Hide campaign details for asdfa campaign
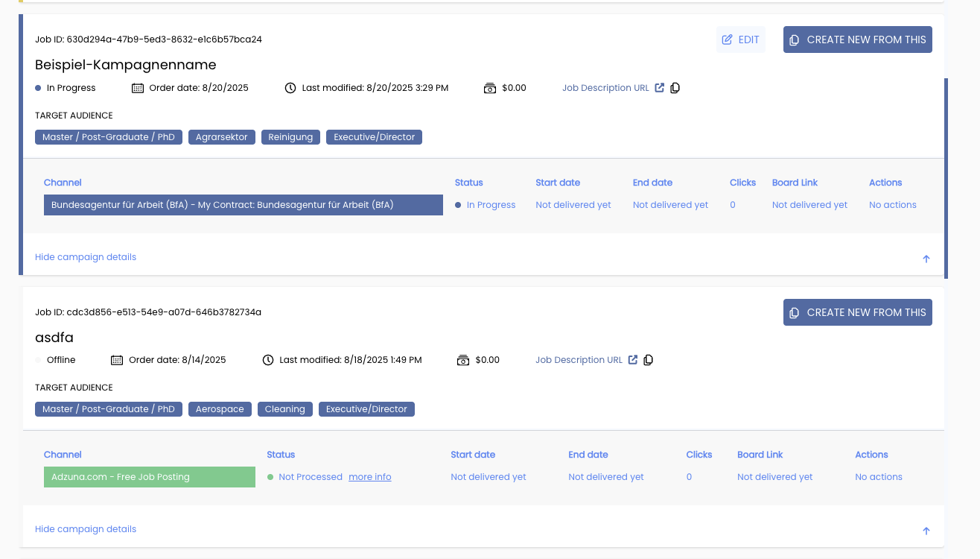980x559 pixels. pos(86,529)
